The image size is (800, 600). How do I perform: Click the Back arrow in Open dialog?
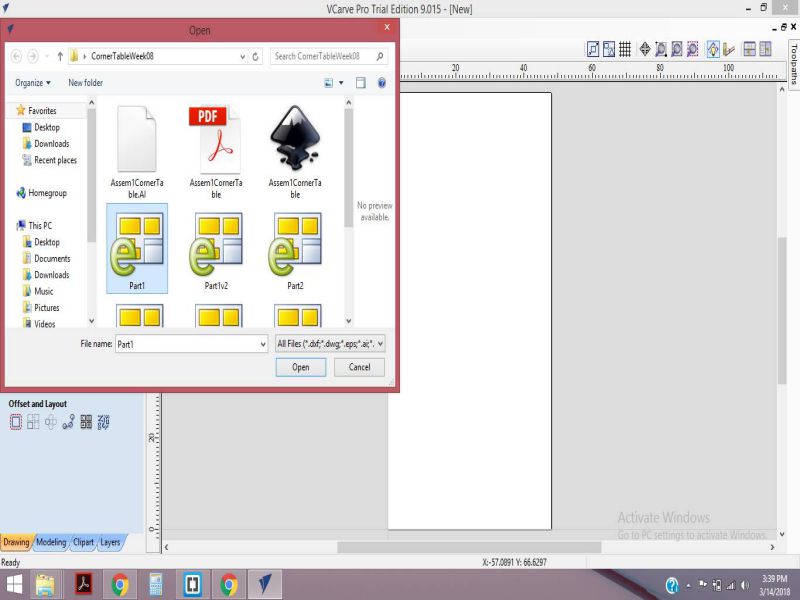[16, 56]
